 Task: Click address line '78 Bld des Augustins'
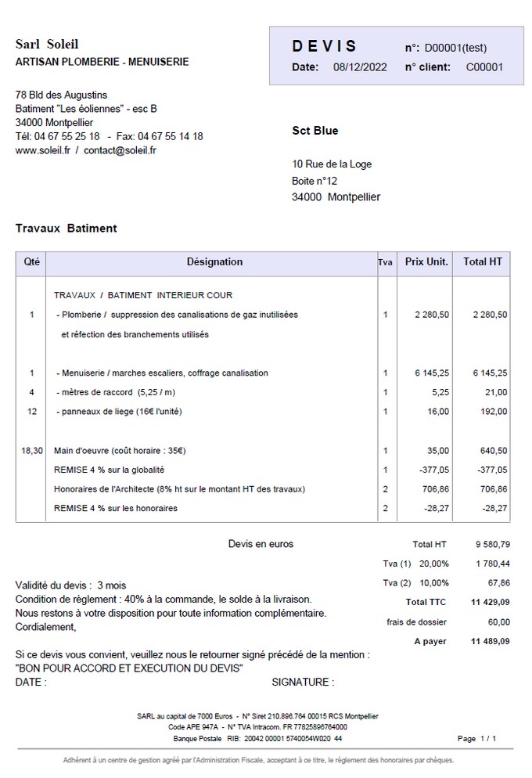62,95
